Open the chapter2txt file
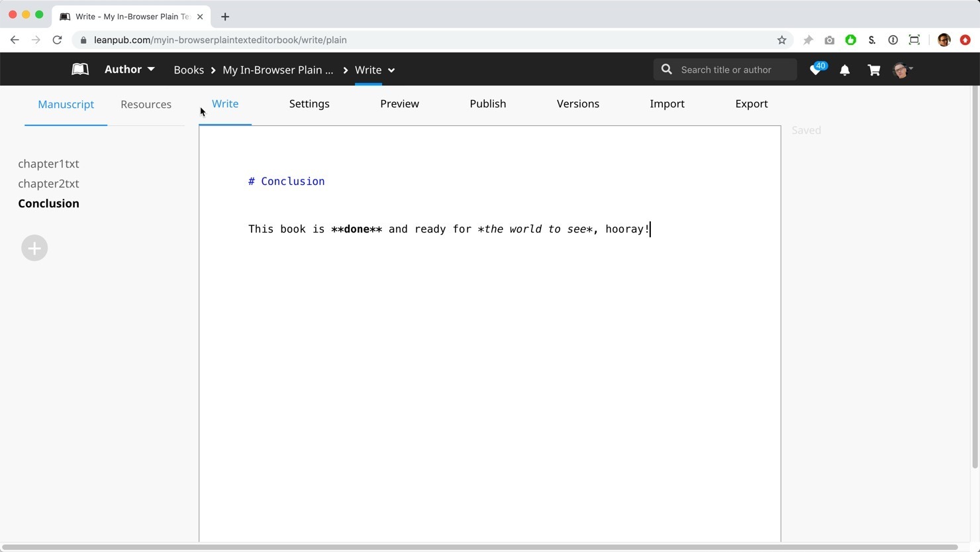980x552 pixels. click(x=48, y=184)
